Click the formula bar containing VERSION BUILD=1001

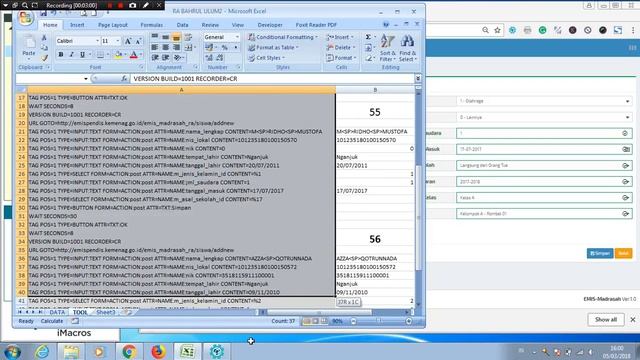(272, 78)
